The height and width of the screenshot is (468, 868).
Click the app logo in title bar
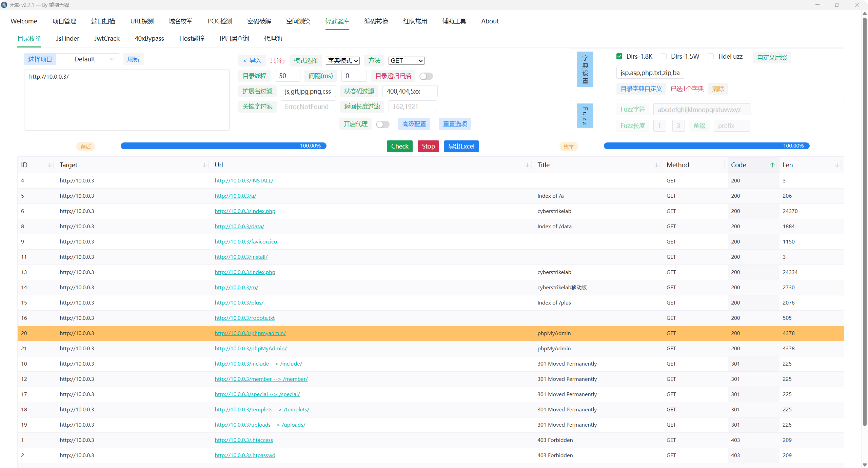[4, 5]
